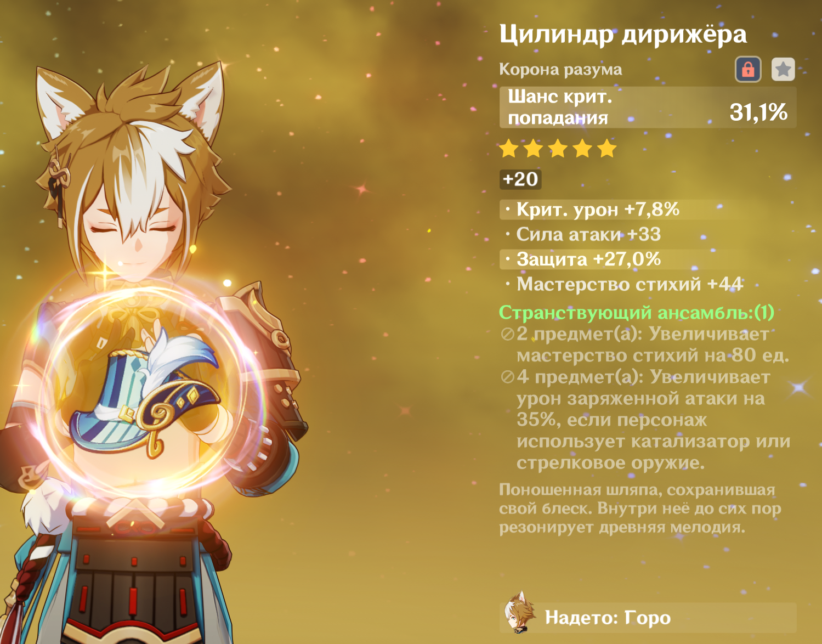Click Gorou's portrait icon near Надето
Screen dimensions: 822x644
[x=519, y=612]
